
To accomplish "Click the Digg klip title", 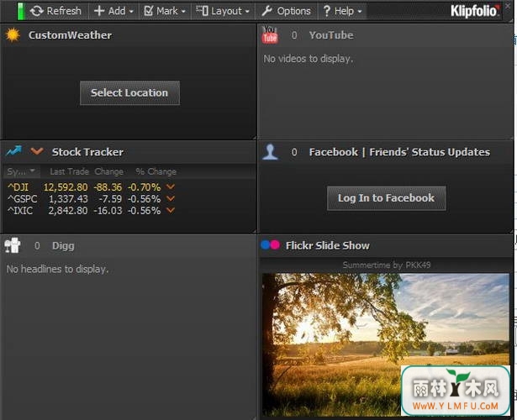I will pyautogui.click(x=63, y=246).
